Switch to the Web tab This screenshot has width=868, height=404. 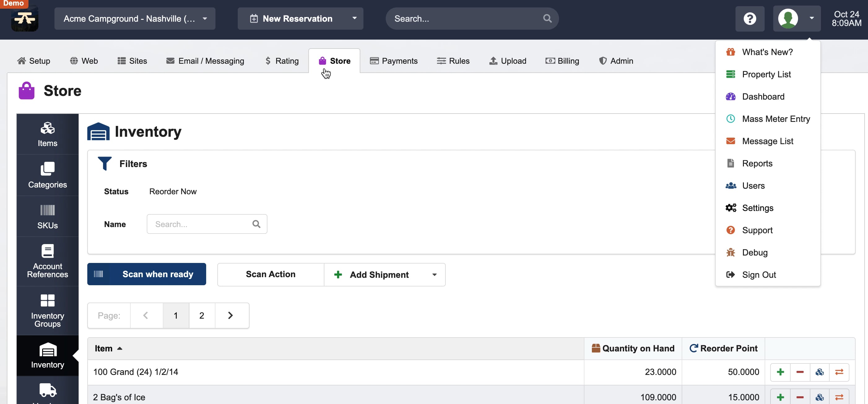84,61
